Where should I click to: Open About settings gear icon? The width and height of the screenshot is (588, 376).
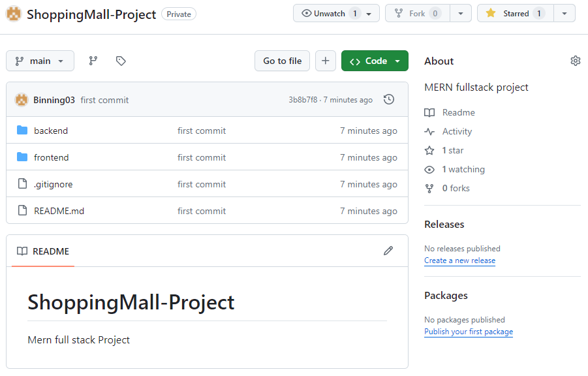575,61
